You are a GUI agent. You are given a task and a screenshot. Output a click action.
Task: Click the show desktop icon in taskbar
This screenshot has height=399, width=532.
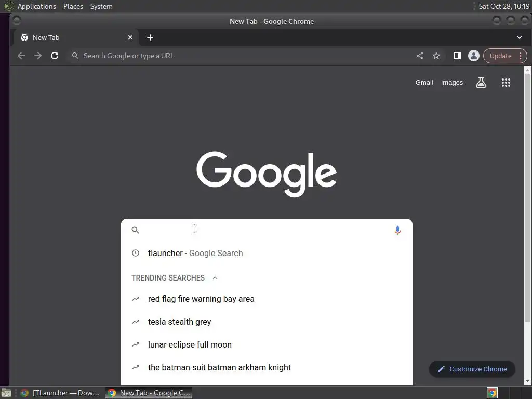[x=6, y=393]
